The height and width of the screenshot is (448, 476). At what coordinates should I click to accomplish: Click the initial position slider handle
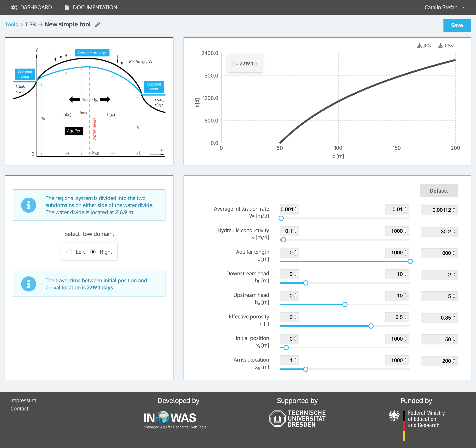pos(286,347)
